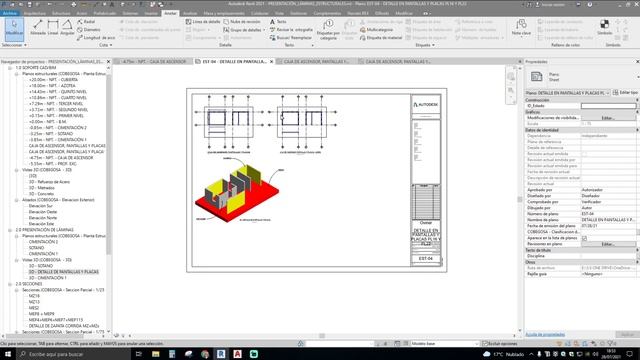Click the 3D isometric view on sheet
This screenshot has height=360, width=640.
[237, 192]
